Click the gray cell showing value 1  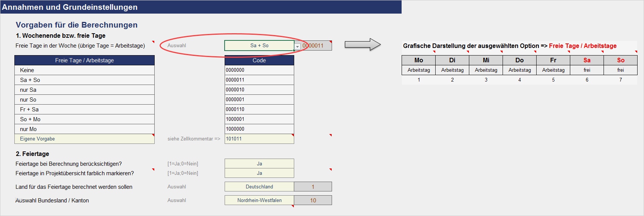313,187
